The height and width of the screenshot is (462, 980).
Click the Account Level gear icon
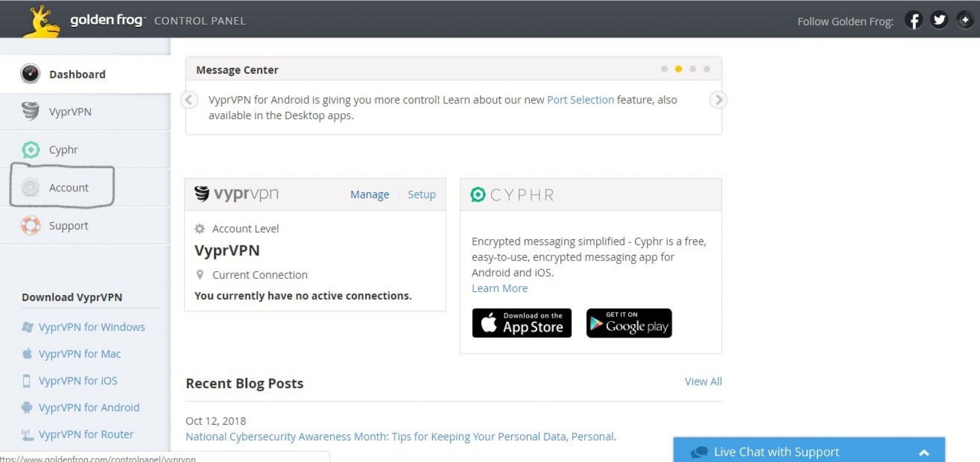pos(200,229)
